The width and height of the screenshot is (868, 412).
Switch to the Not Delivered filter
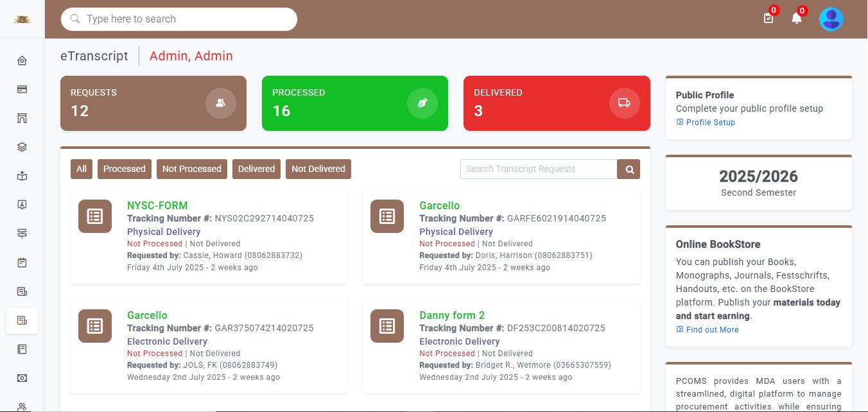tap(318, 169)
